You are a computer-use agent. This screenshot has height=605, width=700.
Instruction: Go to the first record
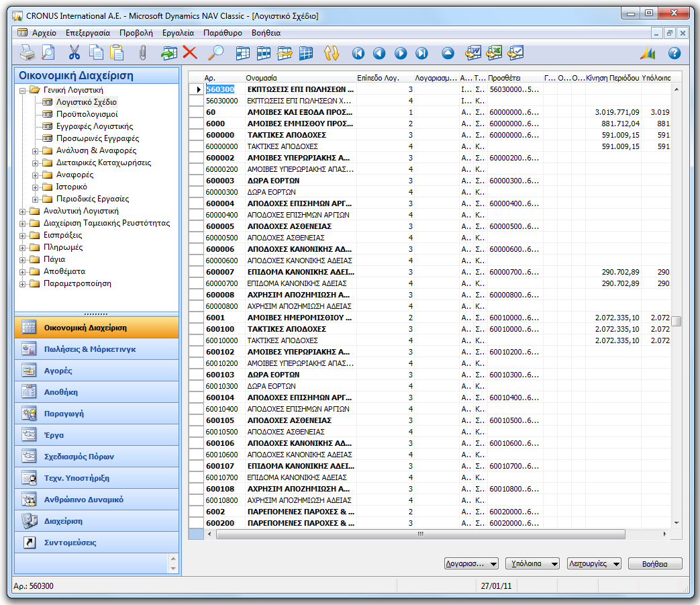[358, 54]
